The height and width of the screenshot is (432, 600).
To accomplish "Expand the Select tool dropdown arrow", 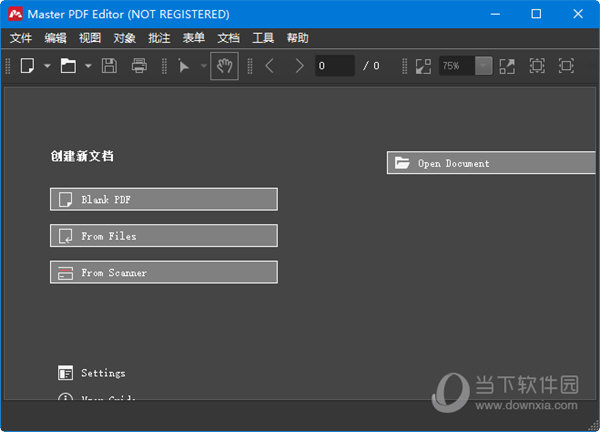I will point(204,66).
